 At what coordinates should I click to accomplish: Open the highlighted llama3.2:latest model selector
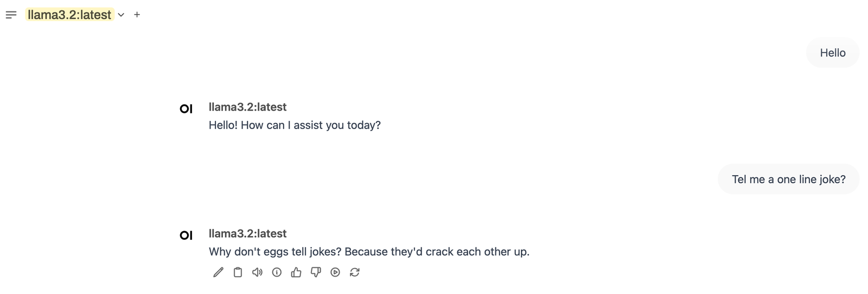pyautogui.click(x=69, y=15)
